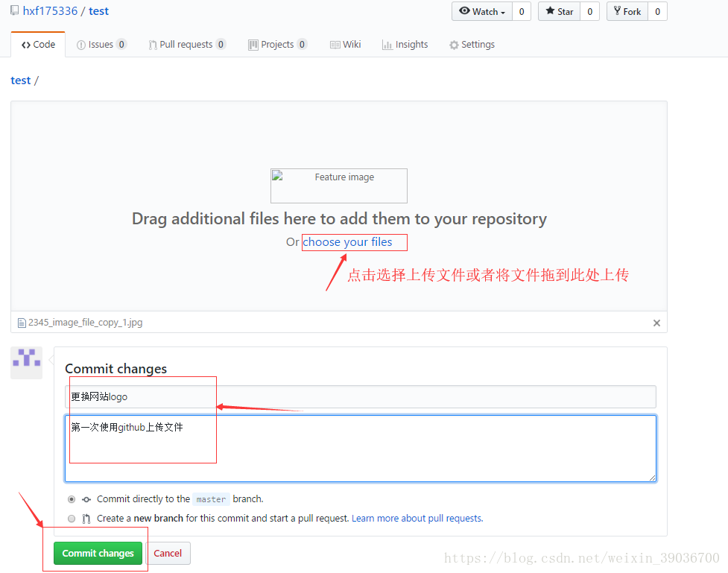Select Create a new branch radio option
This screenshot has height=573, width=728.
[x=72, y=519]
